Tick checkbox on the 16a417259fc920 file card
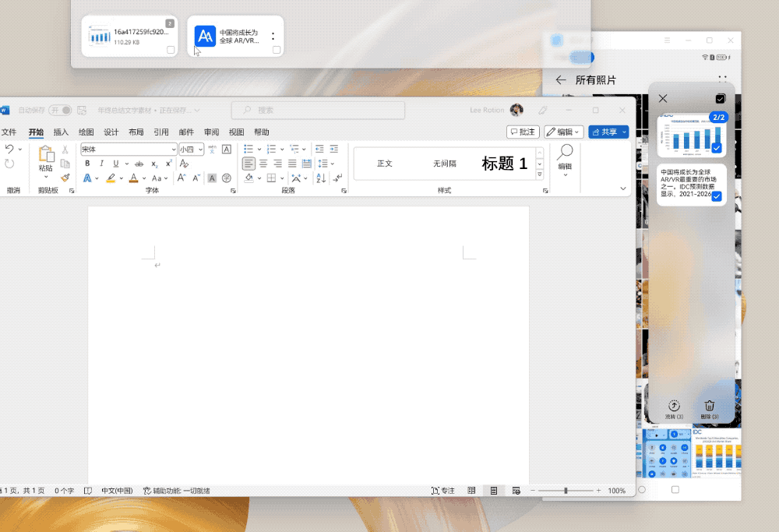Screen dimensions: 779x532 point(171,50)
